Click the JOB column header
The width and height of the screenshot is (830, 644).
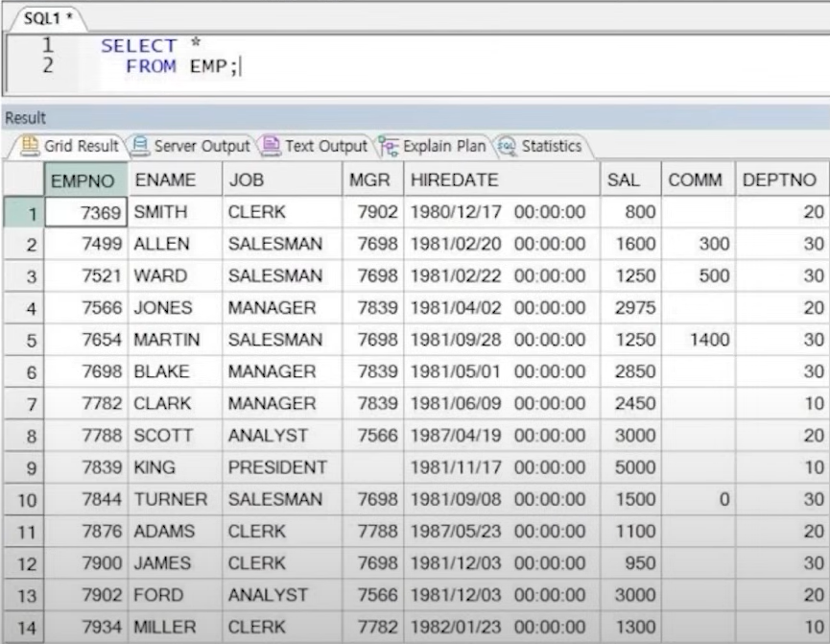click(x=283, y=179)
